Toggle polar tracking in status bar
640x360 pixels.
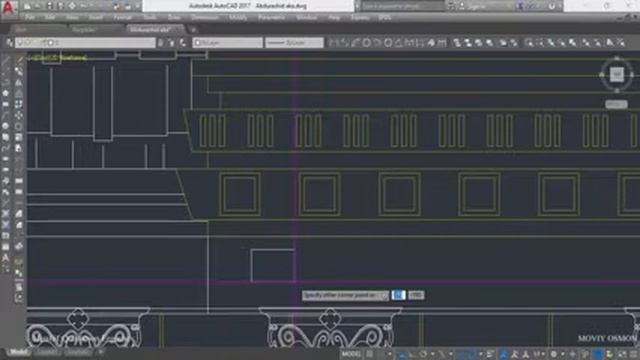point(423,354)
